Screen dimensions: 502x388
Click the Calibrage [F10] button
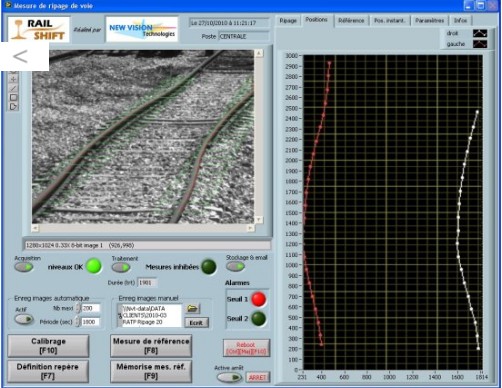pos(48,346)
